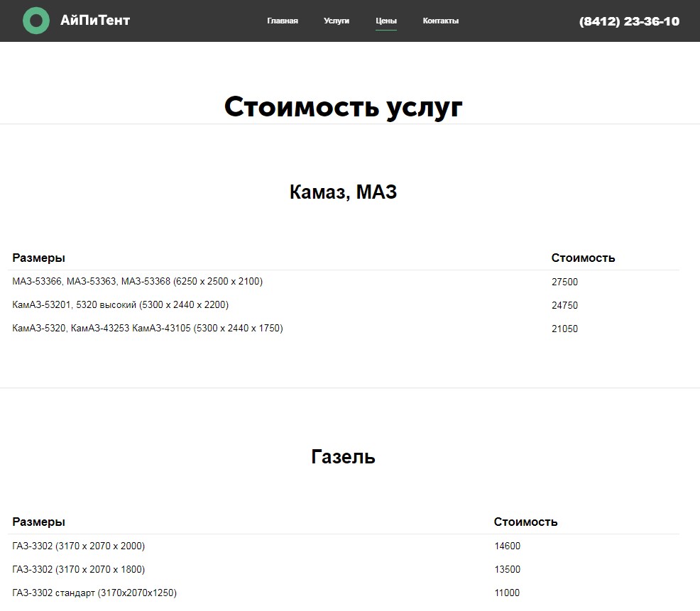The width and height of the screenshot is (700, 611).
Task: Open the Главная menu item
Action: (x=283, y=21)
